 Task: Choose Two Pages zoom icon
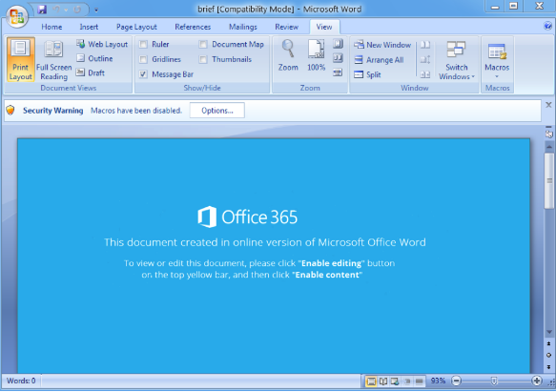coord(338,58)
